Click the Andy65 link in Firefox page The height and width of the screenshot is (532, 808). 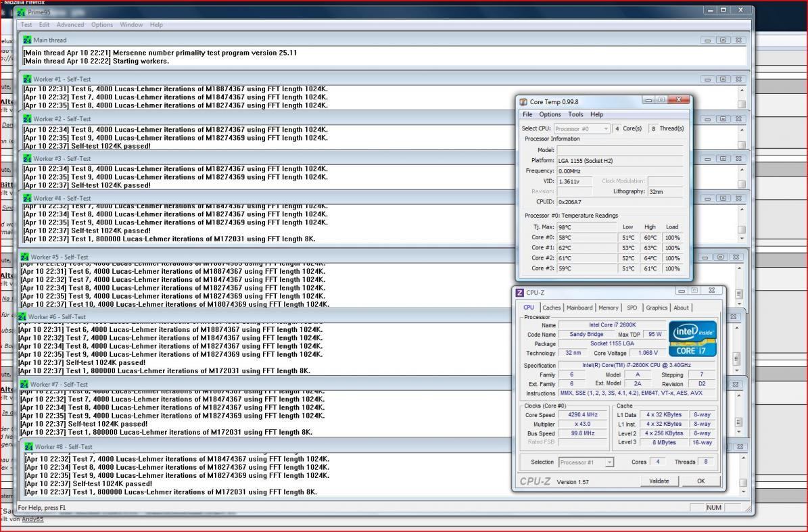click(32, 519)
